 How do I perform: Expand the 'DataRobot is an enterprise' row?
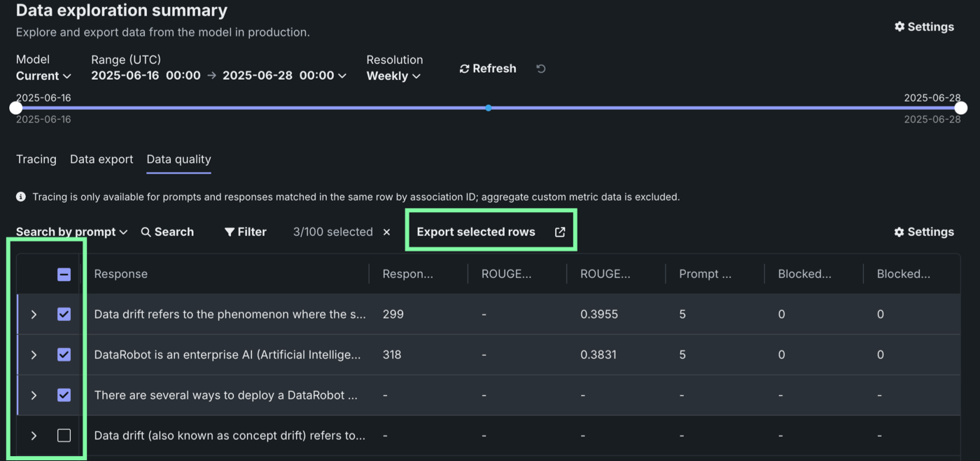34,355
